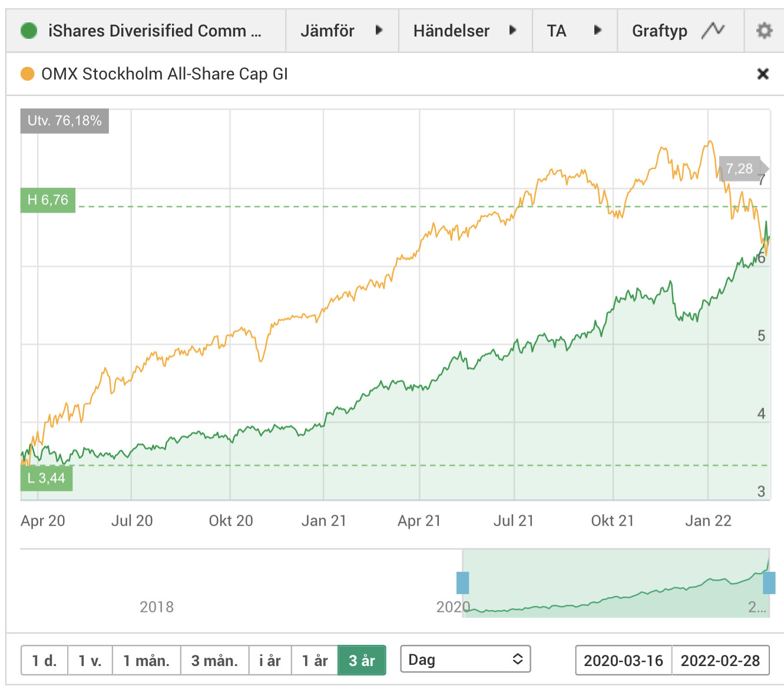Switch to the 1 år range
The image size is (784, 689).
point(315,661)
